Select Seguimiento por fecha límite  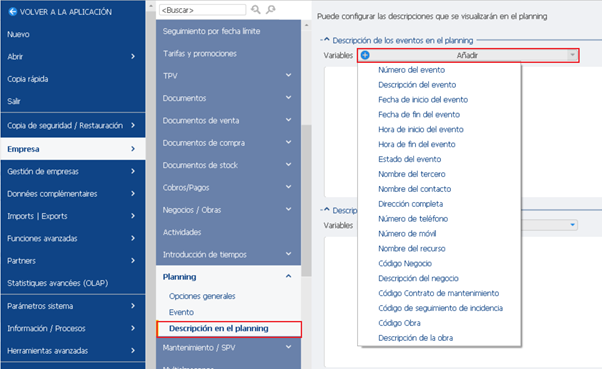coord(228,31)
